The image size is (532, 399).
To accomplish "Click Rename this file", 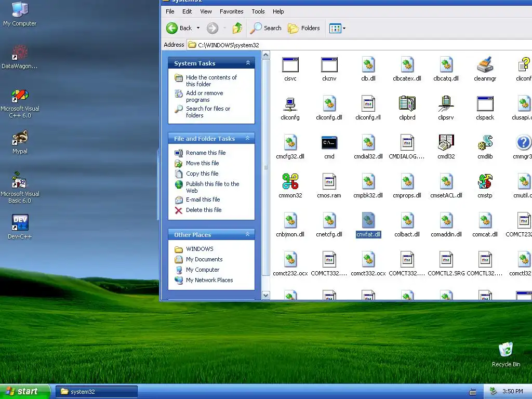I will point(206,153).
